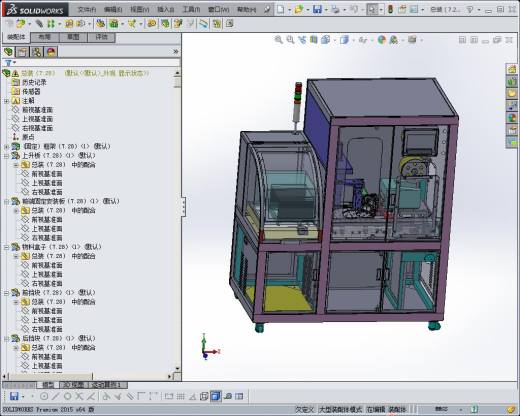Select the FeatureManager design tree tab icon
520x416 pixels.
coord(8,52)
